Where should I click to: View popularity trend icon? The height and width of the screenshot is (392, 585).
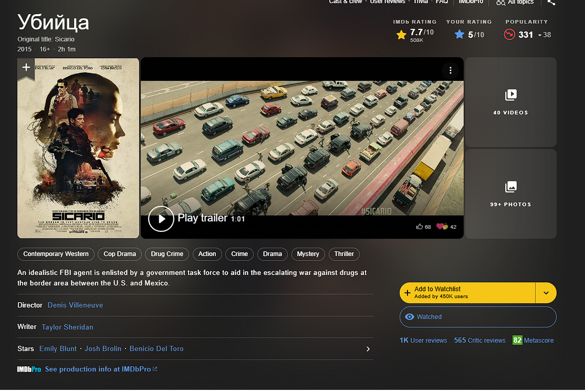pos(509,35)
